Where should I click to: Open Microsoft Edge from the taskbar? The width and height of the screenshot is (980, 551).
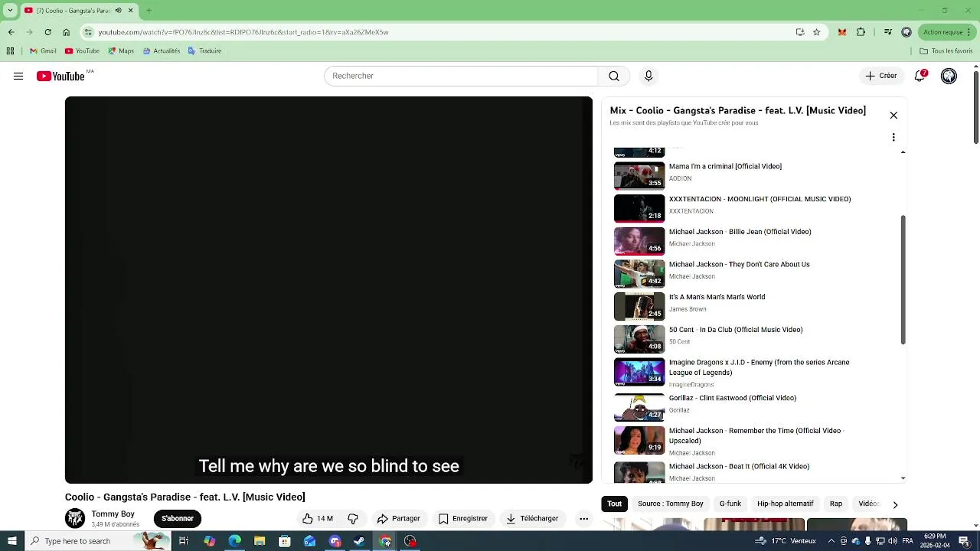coord(234,541)
